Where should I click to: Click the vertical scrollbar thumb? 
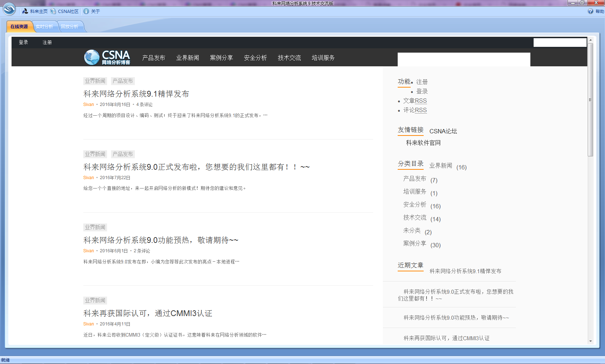tap(591, 100)
